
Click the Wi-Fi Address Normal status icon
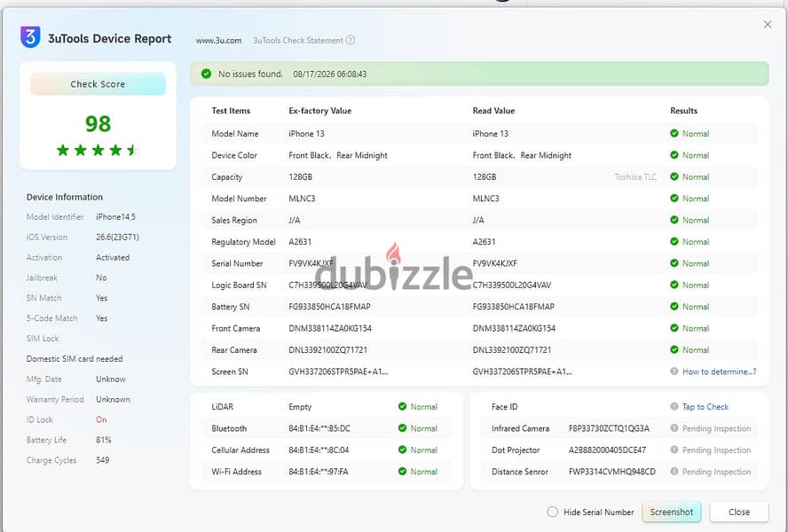click(402, 471)
